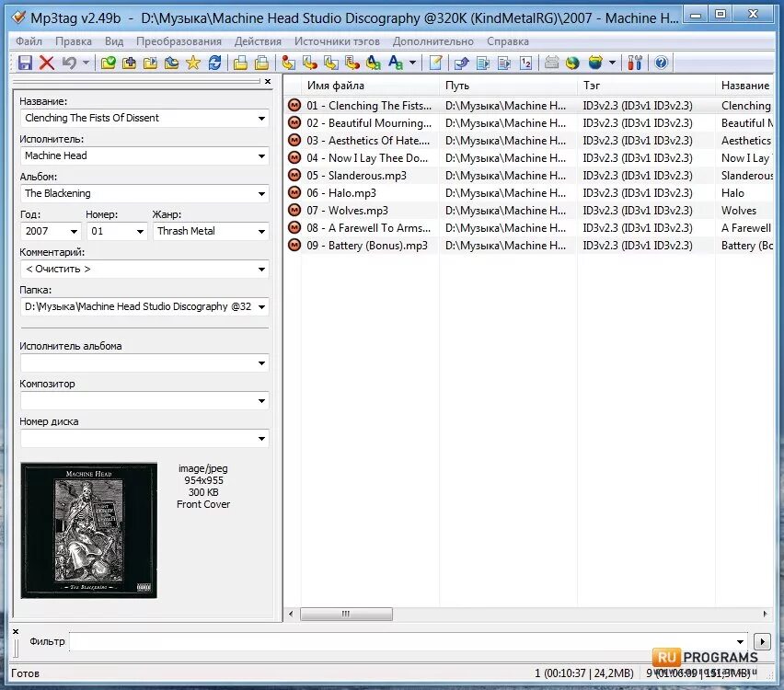Image resolution: width=784 pixels, height=690 pixels.
Task: Start the auto-numbering wizard icon
Action: click(525, 63)
